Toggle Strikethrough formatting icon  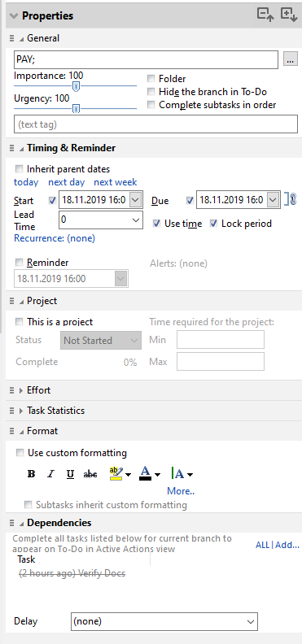[x=90, y=474]
